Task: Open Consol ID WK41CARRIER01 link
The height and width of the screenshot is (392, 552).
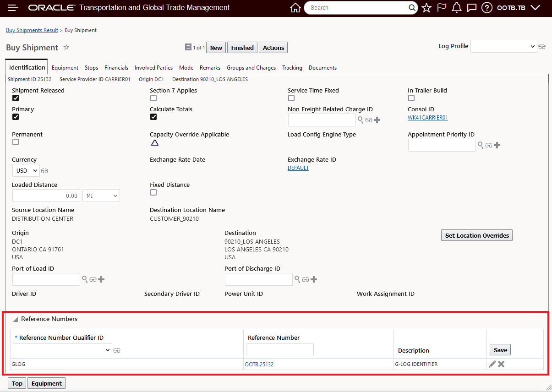Action: click(428, 118)
